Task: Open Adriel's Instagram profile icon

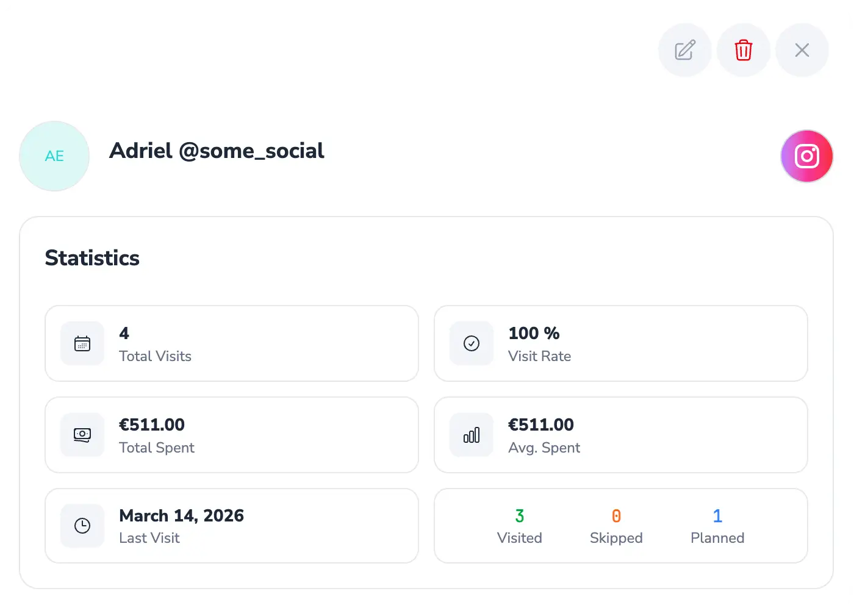Action: coord(806,156)
